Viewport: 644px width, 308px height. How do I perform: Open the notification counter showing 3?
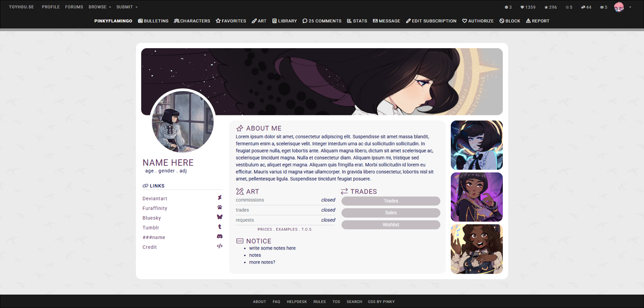point(508,7)
